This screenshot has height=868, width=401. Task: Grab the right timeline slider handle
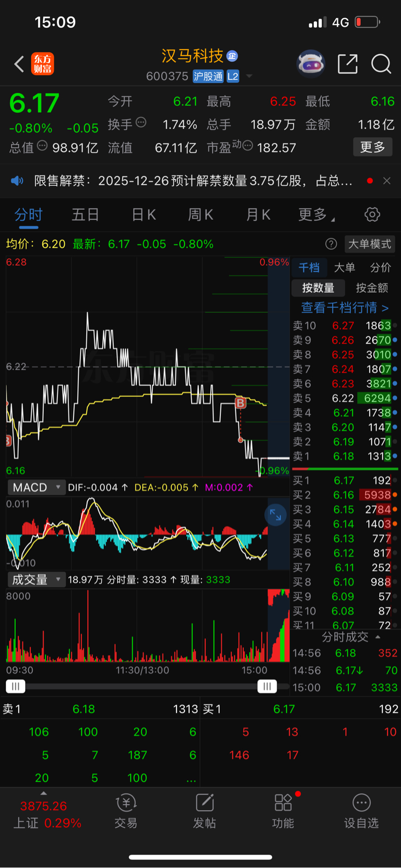pos(267,686)
